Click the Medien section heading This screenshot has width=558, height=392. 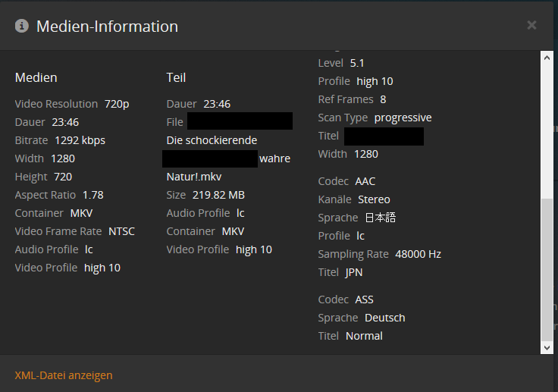coord(36,77)
